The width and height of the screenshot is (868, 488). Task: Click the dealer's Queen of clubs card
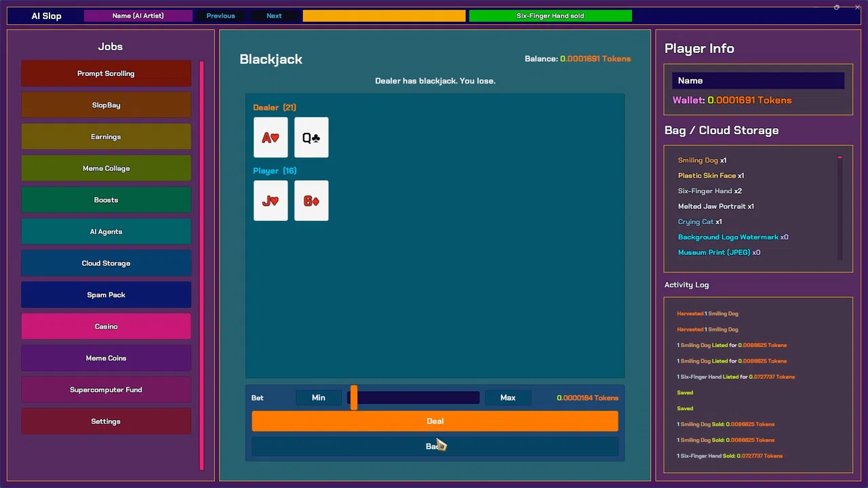[x=311, y=138]
